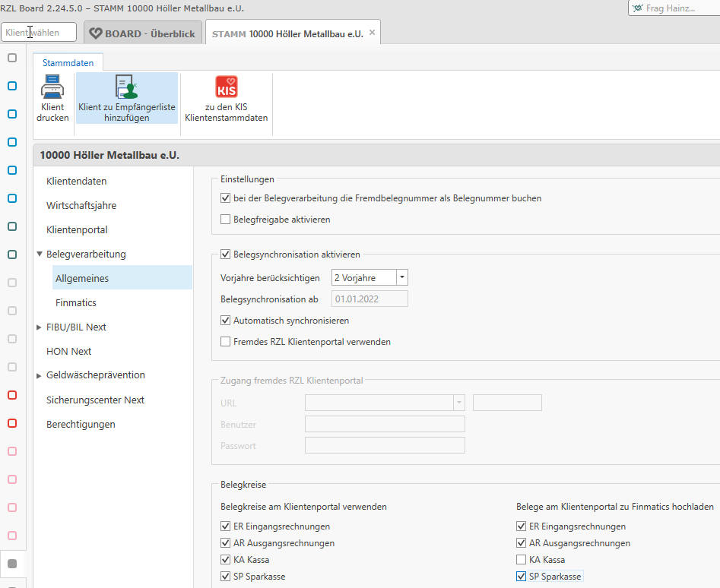Click the gray filled square at bottom of left strip
Screen dimensions: 720x588
point(11,563)
